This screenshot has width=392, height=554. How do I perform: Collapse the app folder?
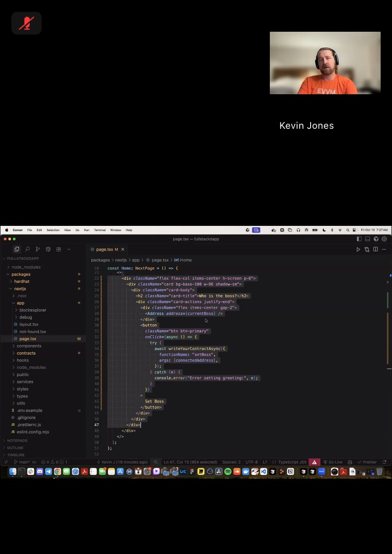20,303
